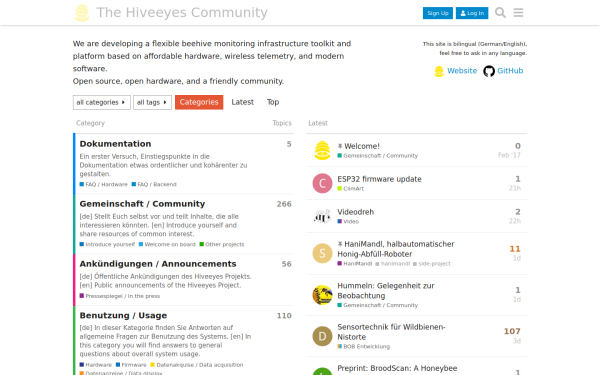The image size is (600, 375).
Task: Click the Video category badge
Action: point(348,222)
